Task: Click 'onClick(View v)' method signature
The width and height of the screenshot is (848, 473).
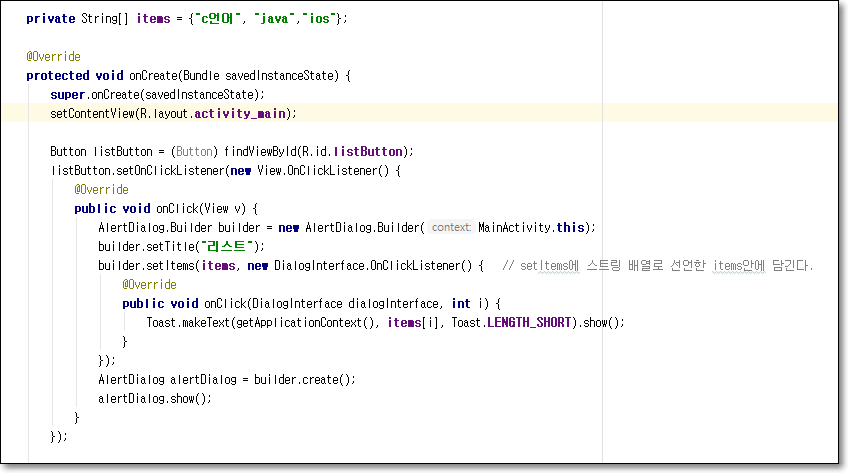Action: tap(201, 209)
